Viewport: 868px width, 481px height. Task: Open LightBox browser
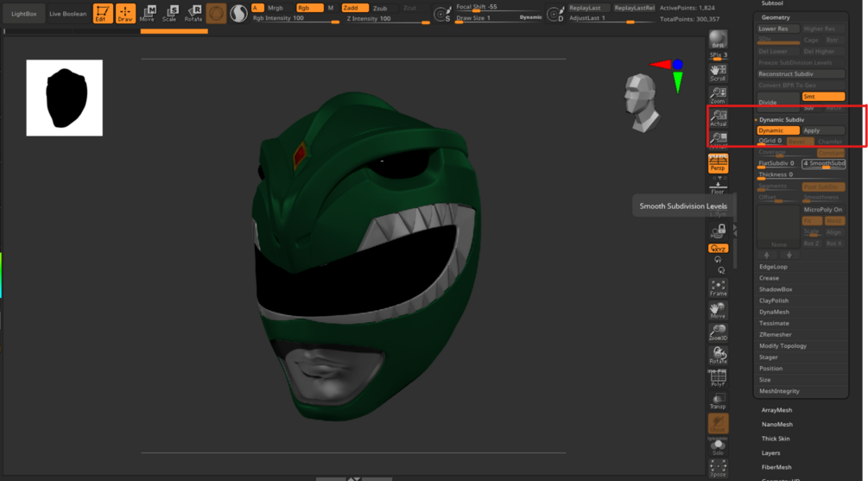coord(24,14)
